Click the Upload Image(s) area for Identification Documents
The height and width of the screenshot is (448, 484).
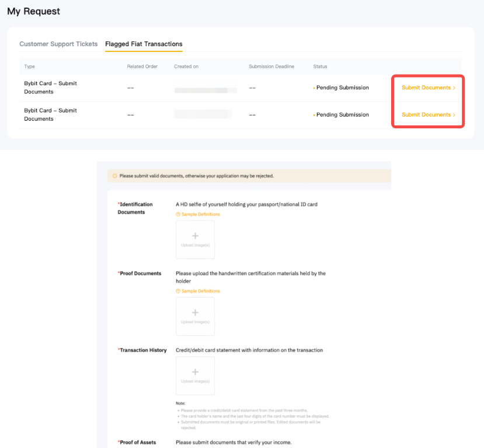[x=195, y=240]
